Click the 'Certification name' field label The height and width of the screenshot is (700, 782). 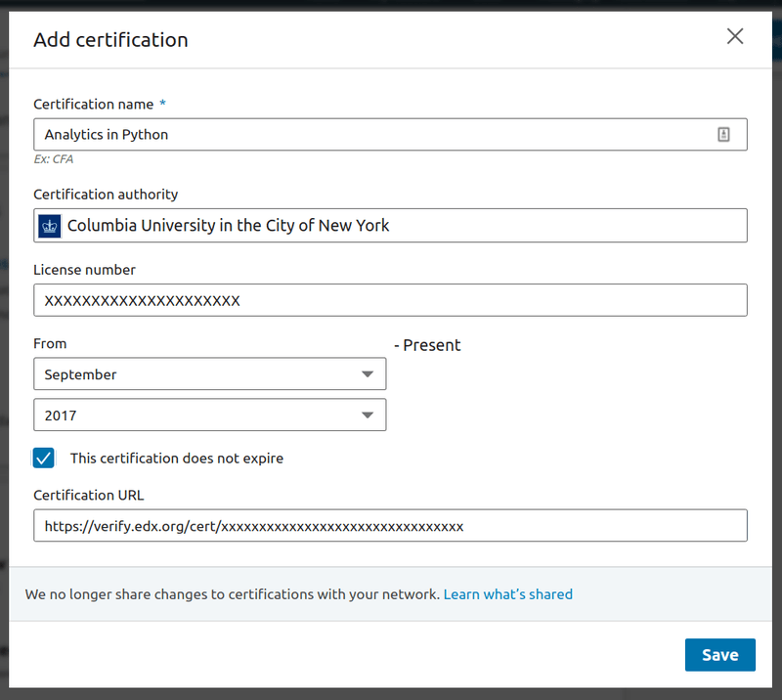(94, 105)
